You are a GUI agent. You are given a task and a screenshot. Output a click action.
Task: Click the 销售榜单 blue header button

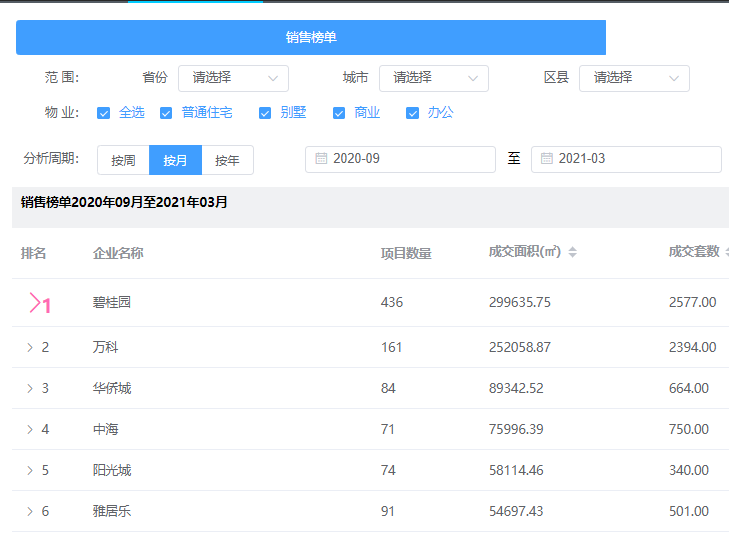[x=311, y=37]
